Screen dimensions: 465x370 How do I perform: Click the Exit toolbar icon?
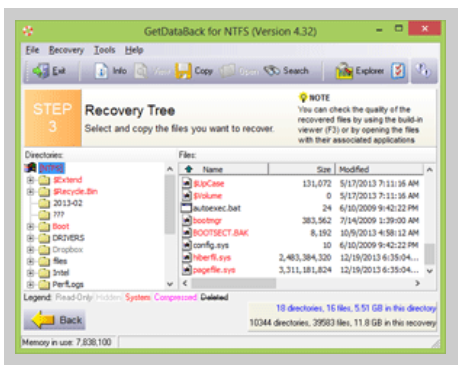(41, 71)
